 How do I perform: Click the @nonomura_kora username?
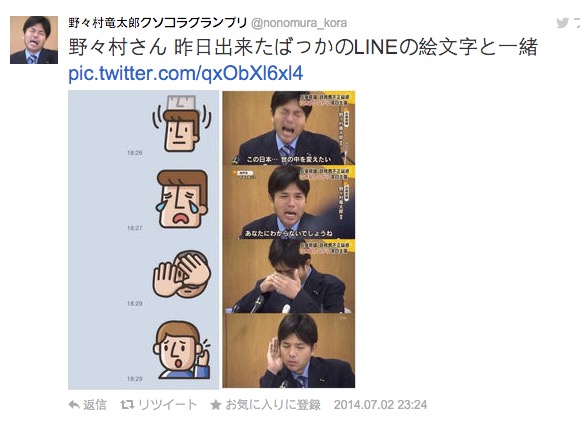click(x=299, y=23)
